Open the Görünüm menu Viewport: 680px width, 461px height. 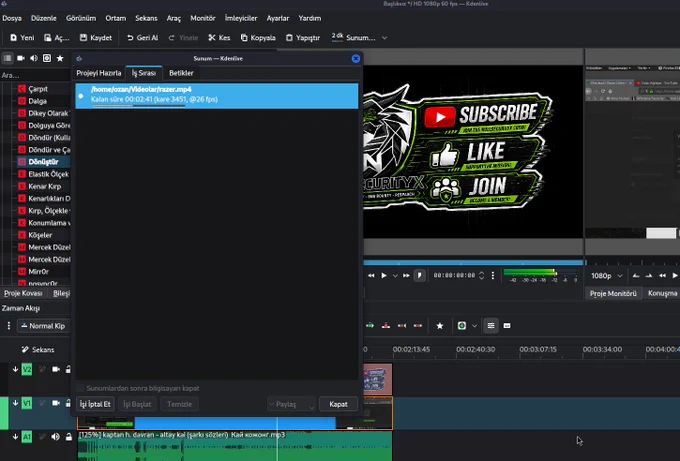coord(81,18)
